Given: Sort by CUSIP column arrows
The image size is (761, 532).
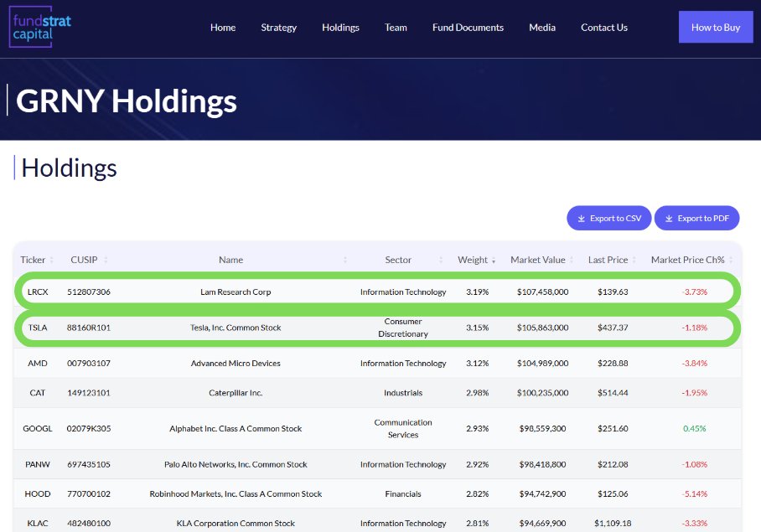Looking at the screenshot, I should click(x=106, y=261).
